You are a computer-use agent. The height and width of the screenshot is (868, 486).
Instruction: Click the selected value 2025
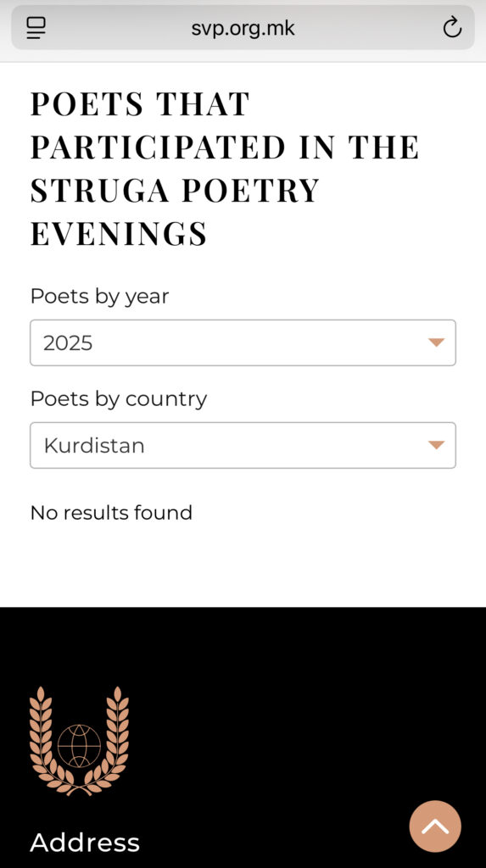68,343
